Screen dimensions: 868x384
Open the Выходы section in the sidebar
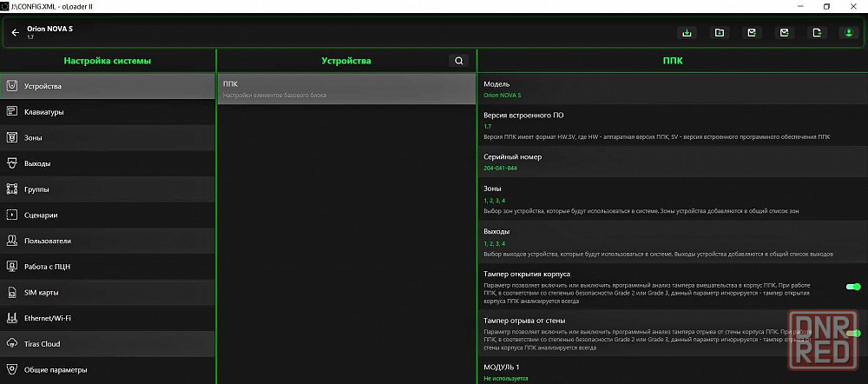(x=108, y=163)
